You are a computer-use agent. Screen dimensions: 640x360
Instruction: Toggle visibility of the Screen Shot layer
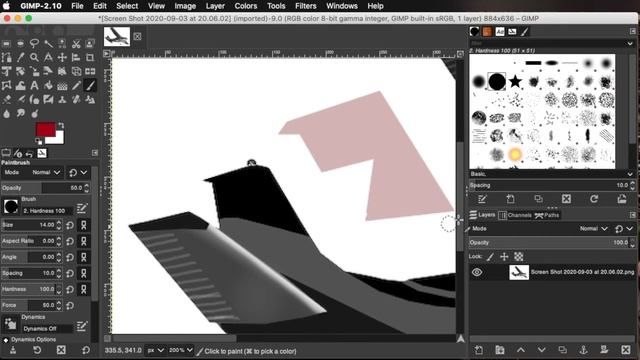point(477,272)
